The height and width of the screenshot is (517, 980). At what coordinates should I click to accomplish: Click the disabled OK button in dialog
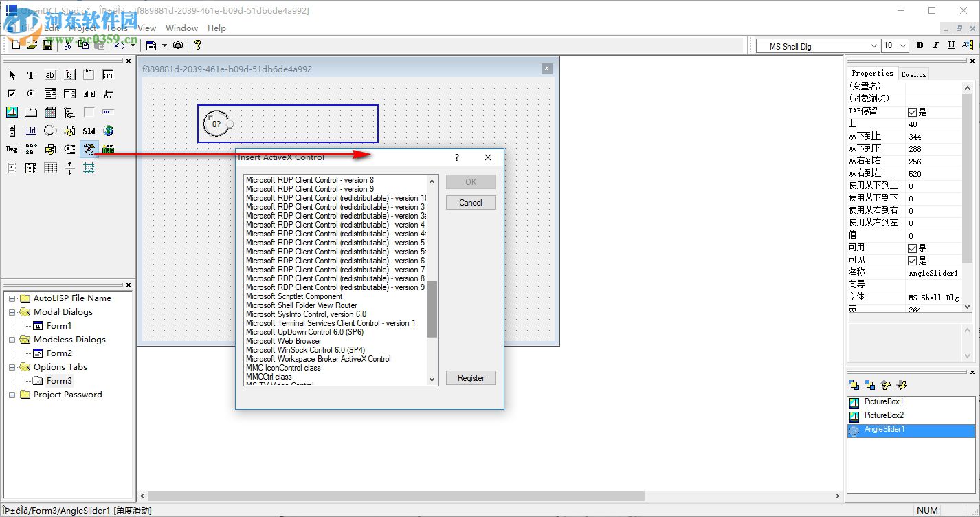(471, 181)
